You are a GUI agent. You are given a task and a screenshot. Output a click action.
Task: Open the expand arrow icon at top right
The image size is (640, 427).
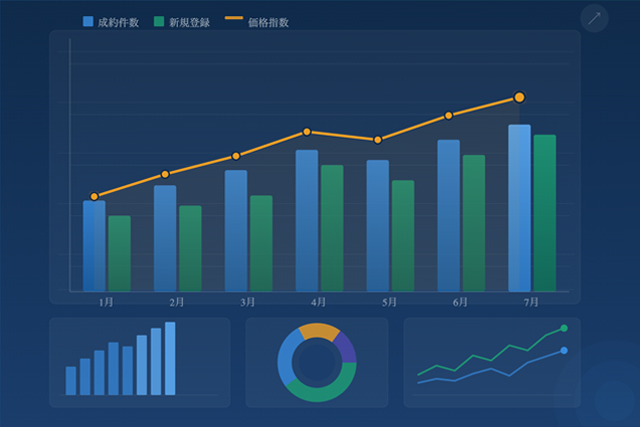pos(594,18)
